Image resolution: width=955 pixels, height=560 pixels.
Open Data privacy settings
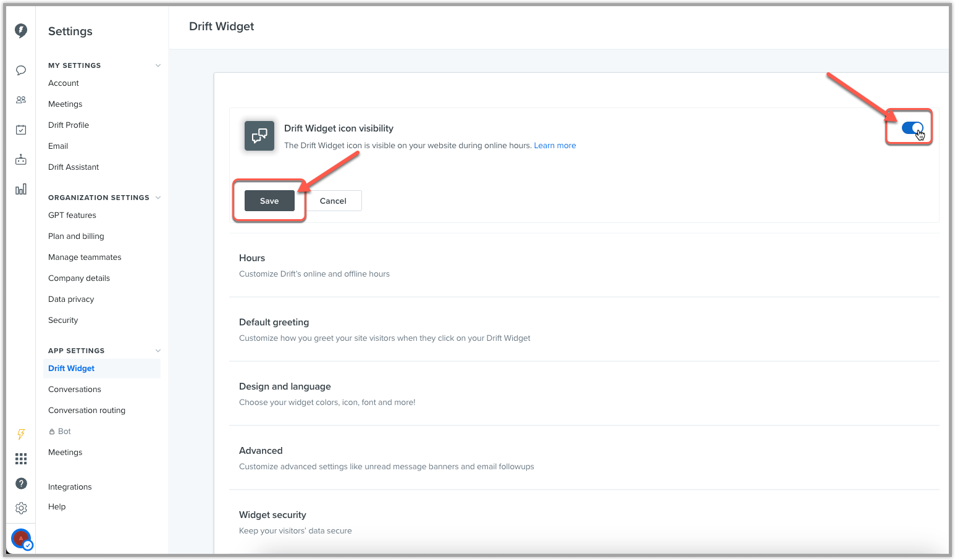click(71, 299)
